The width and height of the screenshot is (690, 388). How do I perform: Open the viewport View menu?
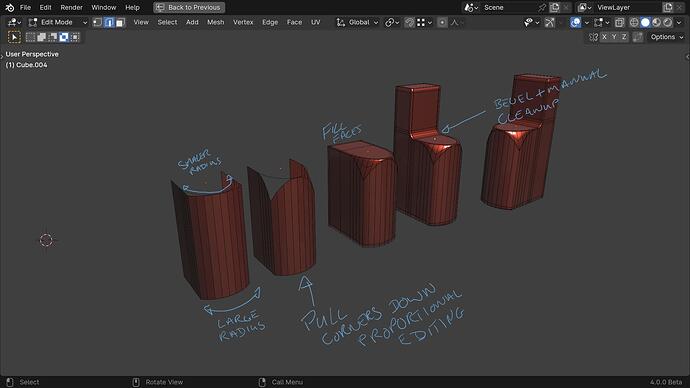[x=141, y=22]
